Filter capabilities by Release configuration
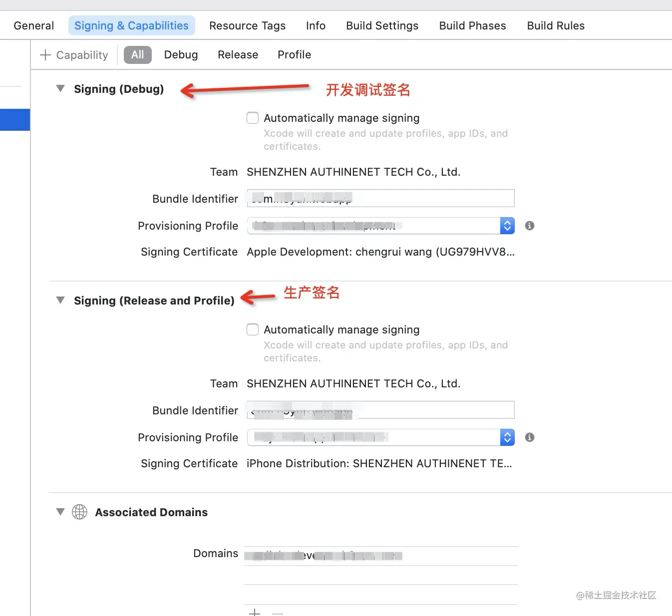The height and width of the screenshot is (616, 672). pyautogui.click(x=238, y=55)
